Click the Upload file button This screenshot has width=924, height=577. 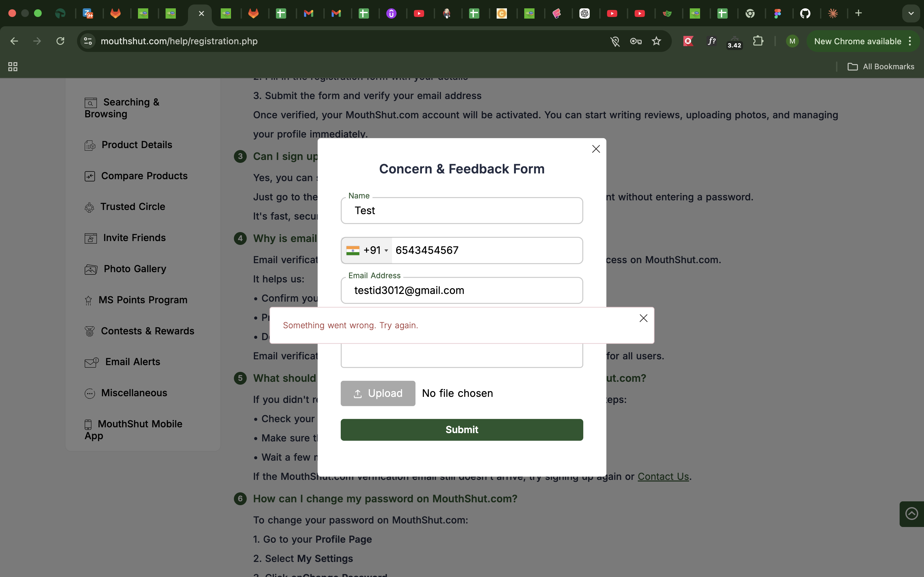378,393
